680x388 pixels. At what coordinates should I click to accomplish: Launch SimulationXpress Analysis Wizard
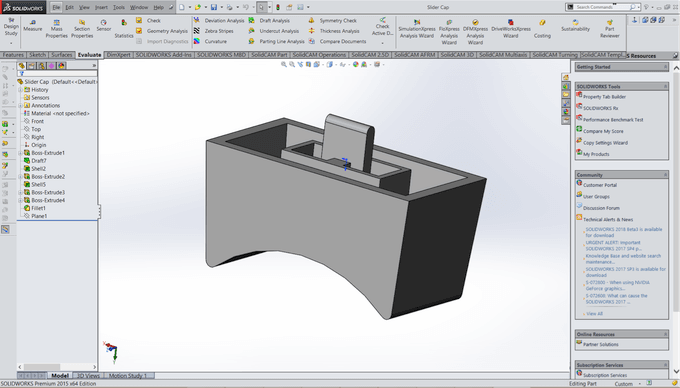417,29
